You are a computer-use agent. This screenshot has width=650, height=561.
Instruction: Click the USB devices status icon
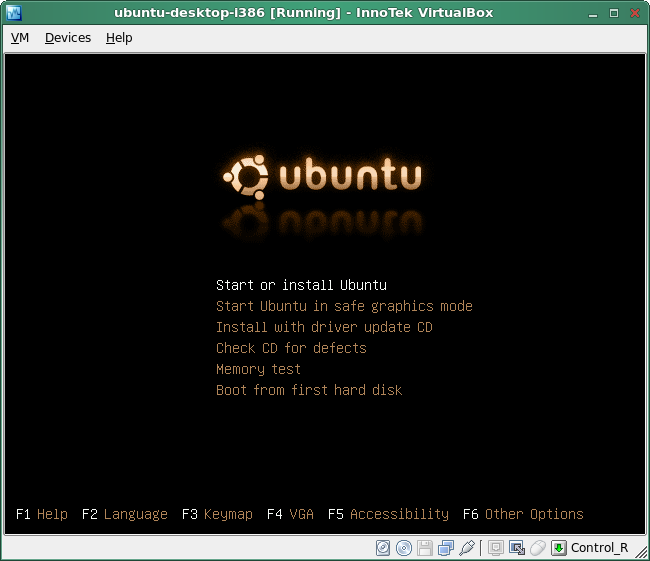pos(467,547)
